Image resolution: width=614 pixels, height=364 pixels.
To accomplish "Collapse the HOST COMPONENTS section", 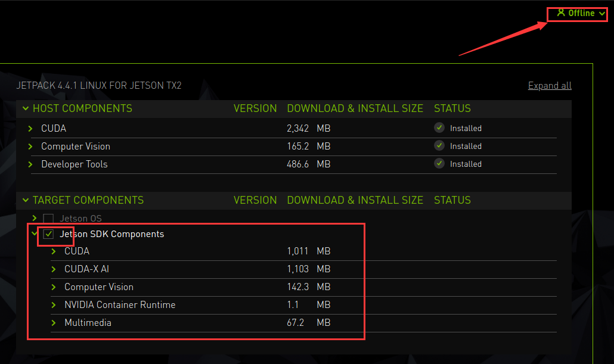I will pyautogui.click(x=26, y=108).
